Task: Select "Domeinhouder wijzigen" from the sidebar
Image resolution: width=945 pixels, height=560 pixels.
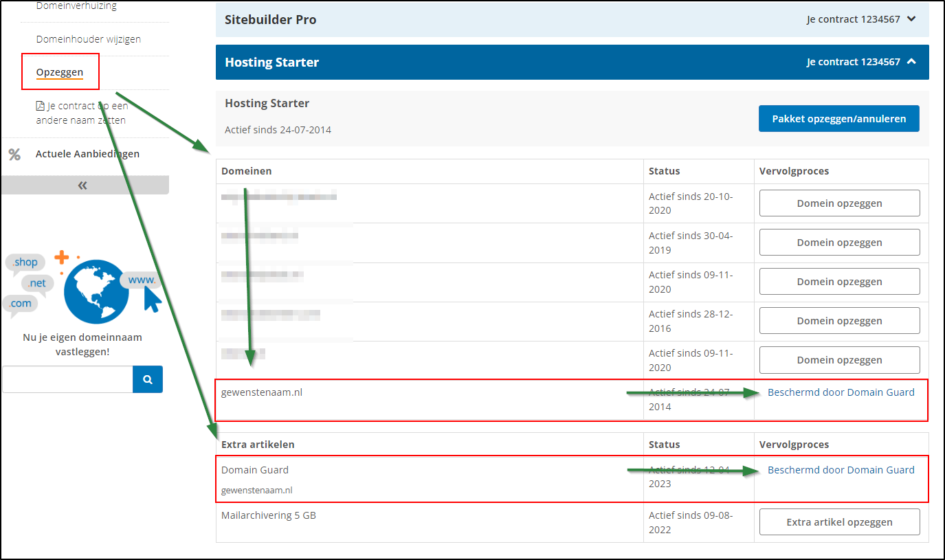Action: 90,39
